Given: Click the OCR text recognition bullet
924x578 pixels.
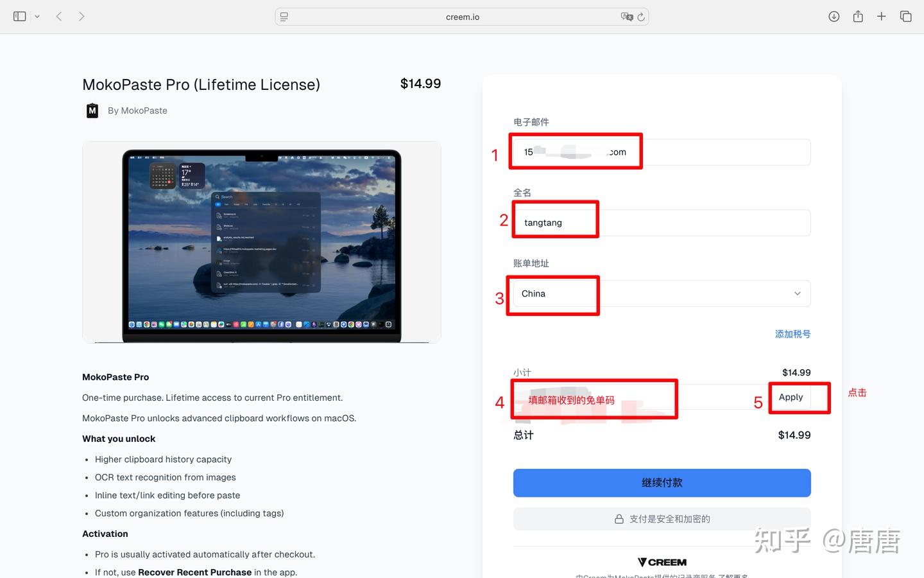Looking at the screenshot, I should (x=166, y=477).
